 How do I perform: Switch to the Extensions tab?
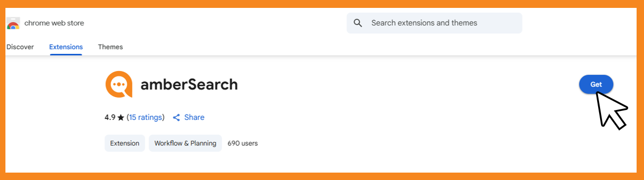(66, 47)
